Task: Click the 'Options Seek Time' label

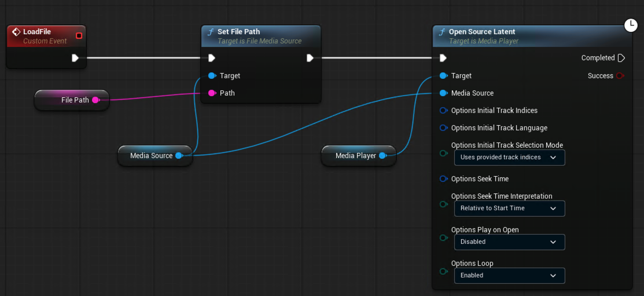Action: [x=480, y=179]
